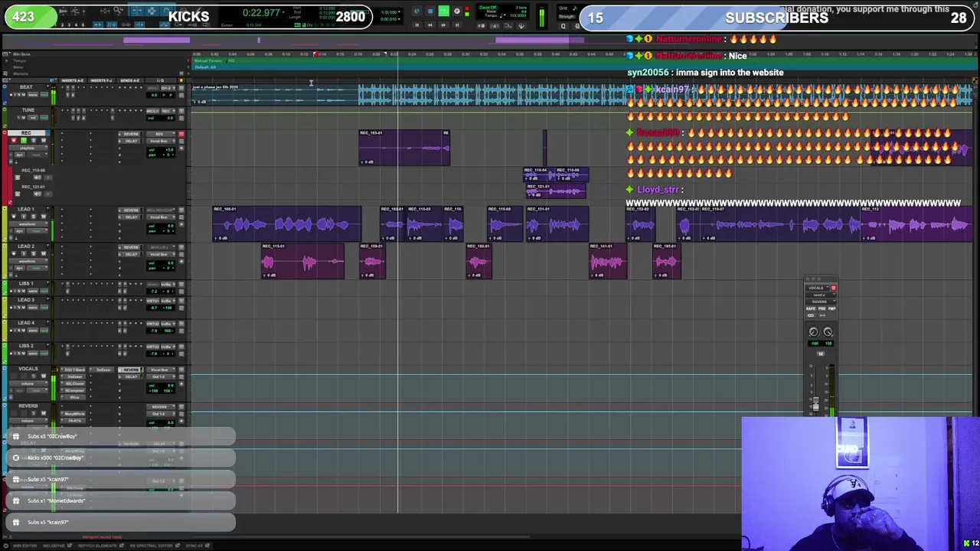This screenshot has height=551, width=980.
Task: Mute the REC track
Action: [x=44, y=140]
